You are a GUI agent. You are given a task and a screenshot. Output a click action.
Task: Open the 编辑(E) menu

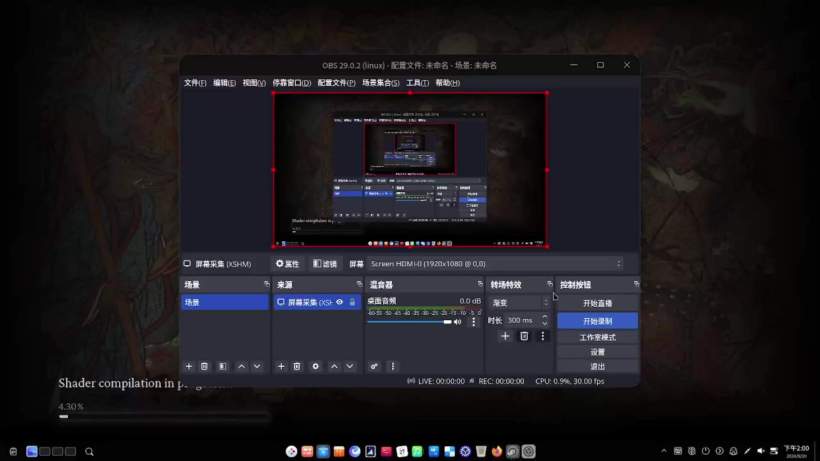coord(224,83)
